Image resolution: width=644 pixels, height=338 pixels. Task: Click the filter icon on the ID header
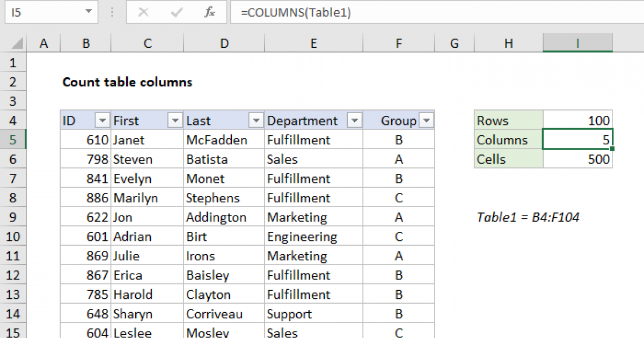[x=102, y=120]
